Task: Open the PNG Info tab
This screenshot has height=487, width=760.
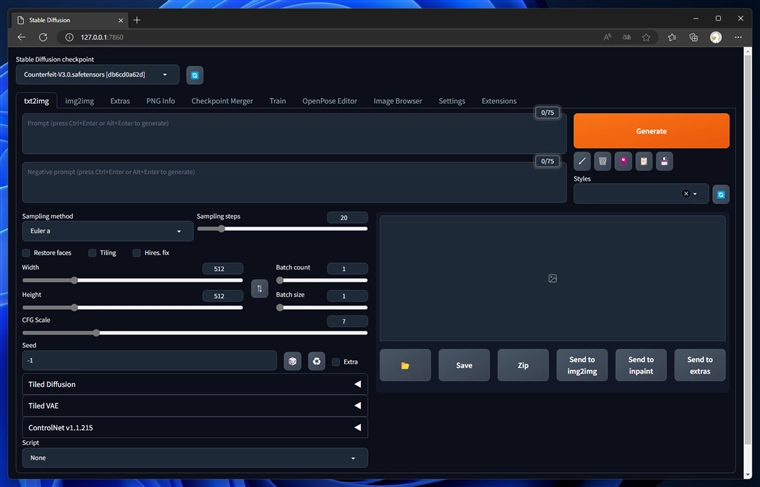Action: [160, 101]
